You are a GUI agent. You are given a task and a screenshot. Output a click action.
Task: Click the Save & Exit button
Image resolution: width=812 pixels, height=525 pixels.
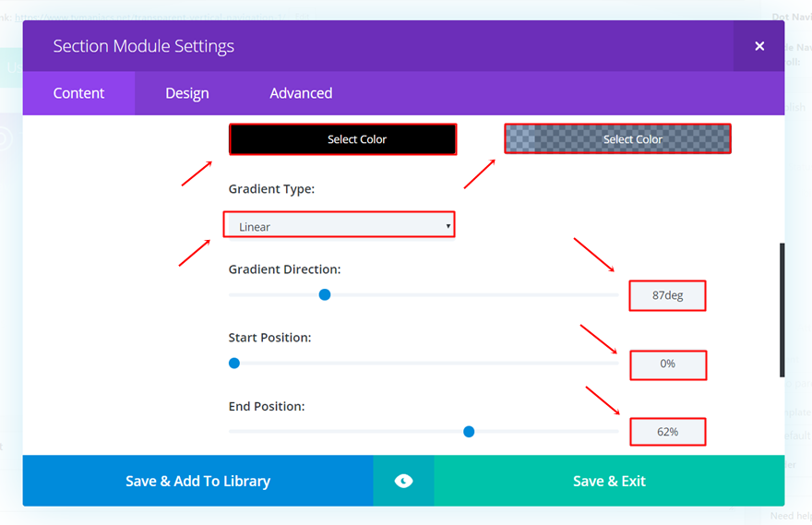pyautogui.click(x=609, y=481)
